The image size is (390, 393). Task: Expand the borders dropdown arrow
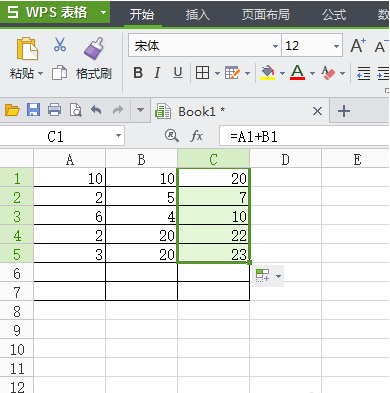[217, 73]
